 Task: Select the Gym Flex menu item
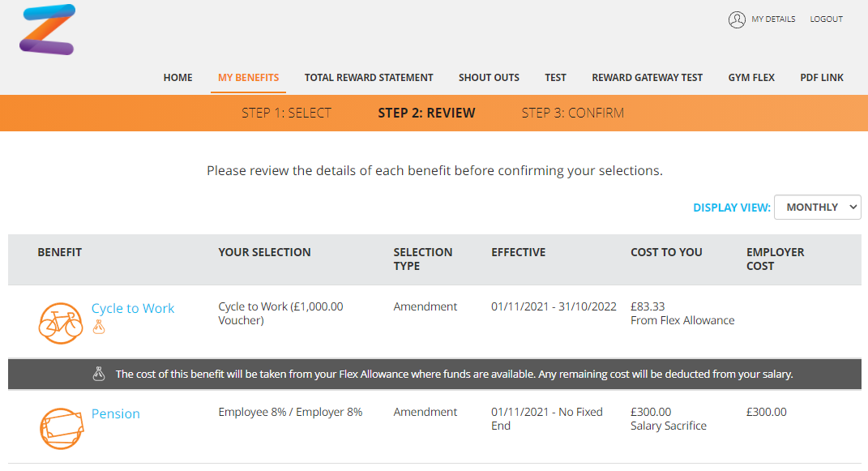(751, 78)
